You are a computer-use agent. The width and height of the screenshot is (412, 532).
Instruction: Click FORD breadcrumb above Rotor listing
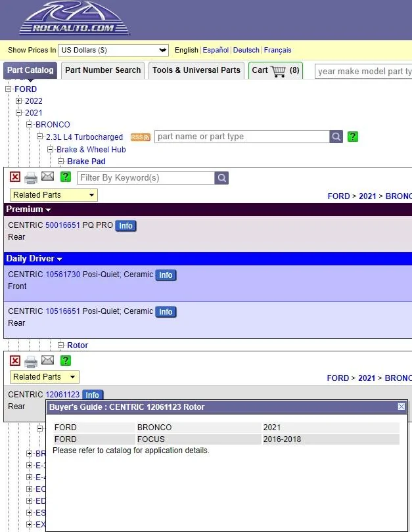(338, 378)
